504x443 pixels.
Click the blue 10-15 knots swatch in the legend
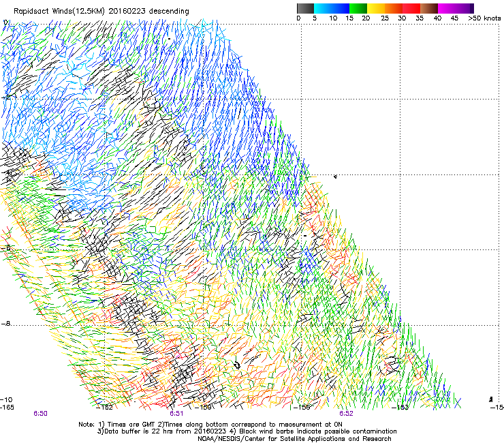[340, 8]
